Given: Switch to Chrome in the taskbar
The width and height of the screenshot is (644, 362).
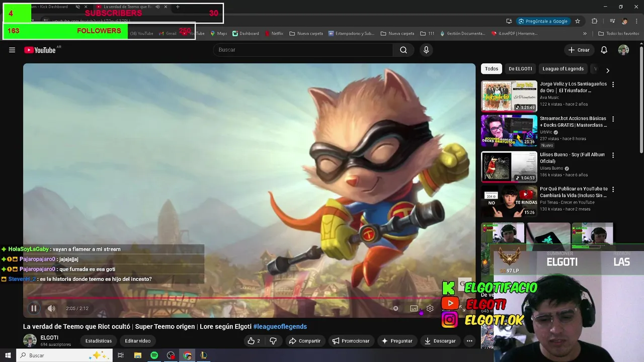Looking at the screenshot, I should pos(188,355).
